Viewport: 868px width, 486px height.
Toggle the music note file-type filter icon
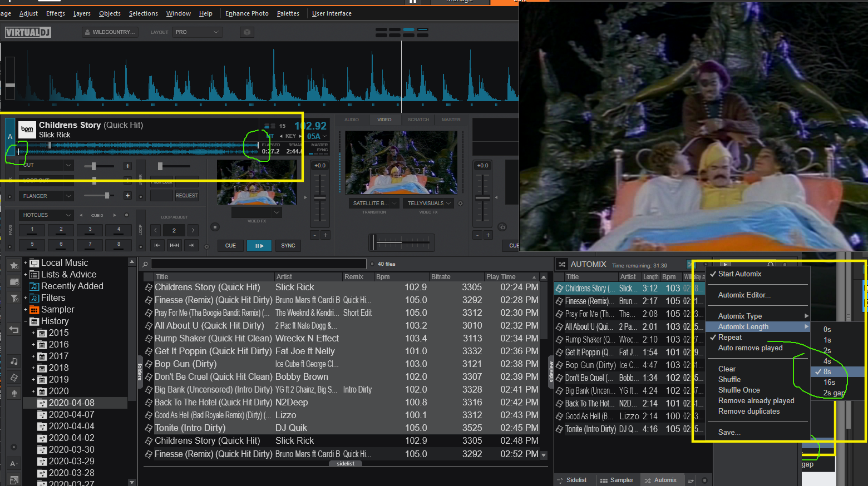[x=14, y=361]
